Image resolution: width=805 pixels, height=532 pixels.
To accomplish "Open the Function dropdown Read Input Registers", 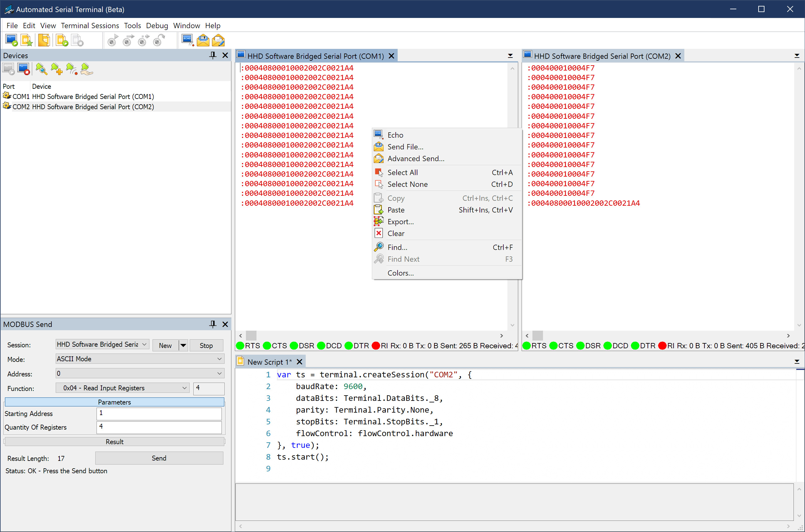I will coord(123,388).
